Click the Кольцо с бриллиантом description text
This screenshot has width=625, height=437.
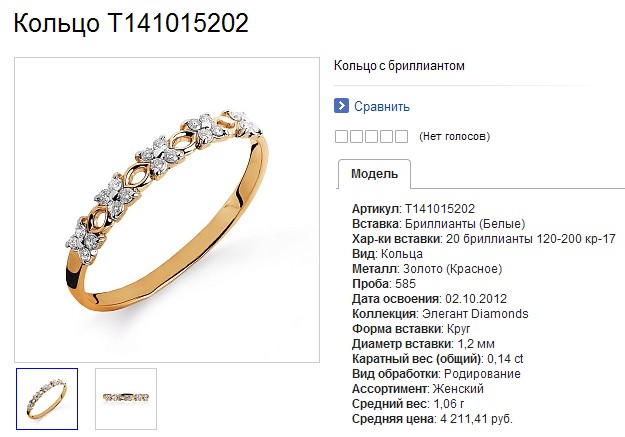399,65
